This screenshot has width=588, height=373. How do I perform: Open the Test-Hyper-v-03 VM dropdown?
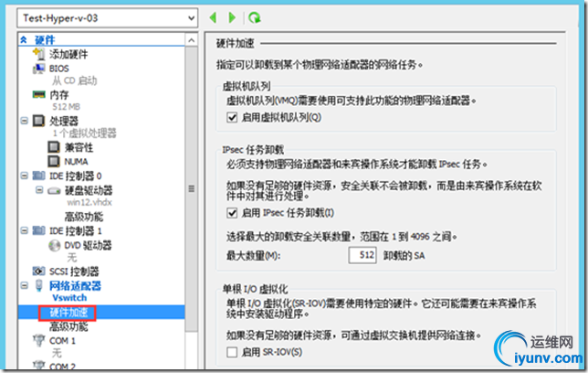click(x=107, y=18)
